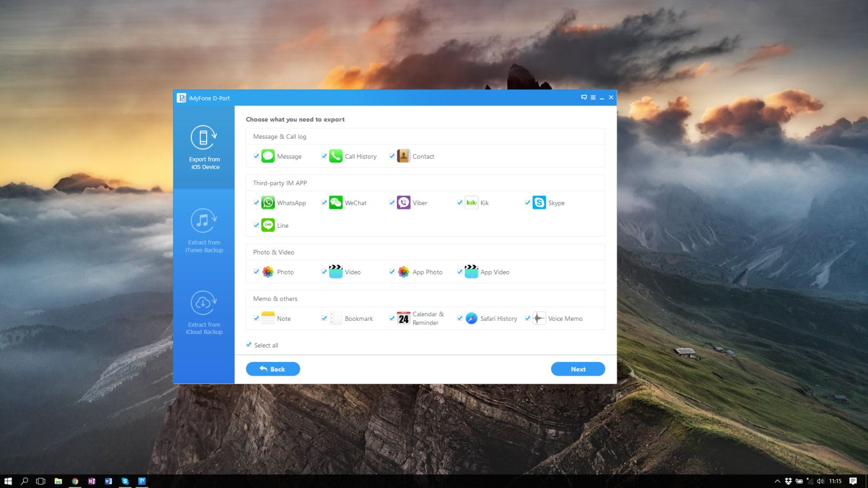The width and height of the screenshot is (868, 488).
Task: Toggle the Select all checkbox
Action: [249, 345]
